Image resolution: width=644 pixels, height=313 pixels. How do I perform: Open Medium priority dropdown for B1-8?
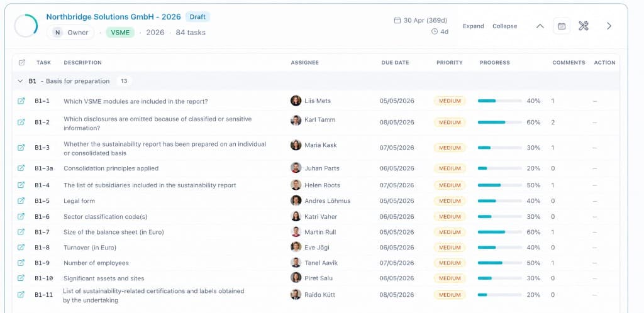coord(450,248)
